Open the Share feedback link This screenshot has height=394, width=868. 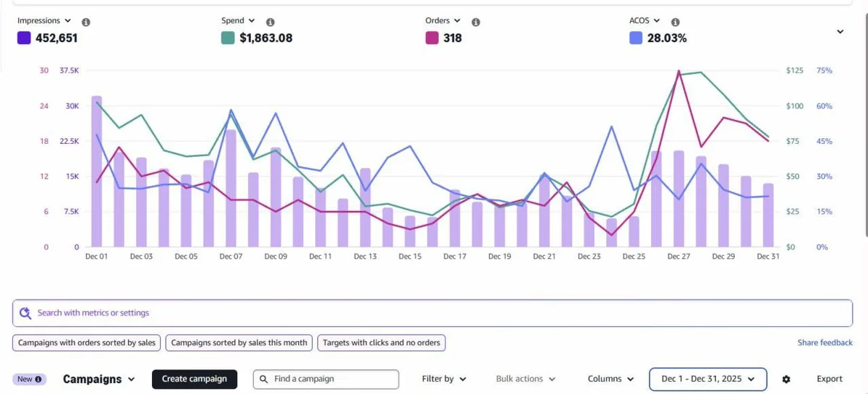825,343
